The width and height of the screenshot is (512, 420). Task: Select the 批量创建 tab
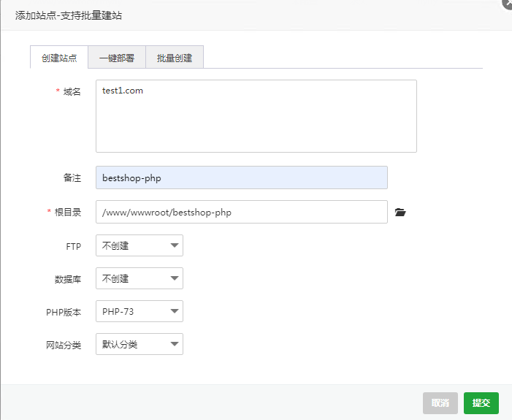[175, 58]
